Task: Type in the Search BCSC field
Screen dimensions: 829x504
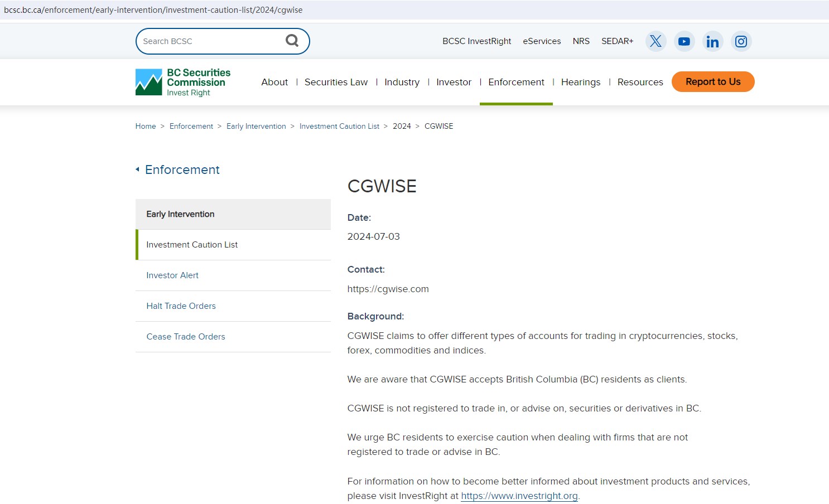Action: point(209,41)
